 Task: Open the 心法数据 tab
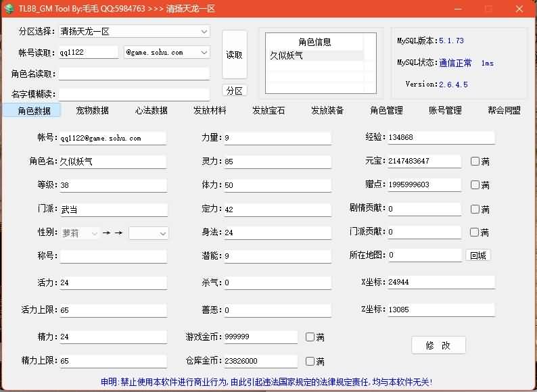click(x=151, y=111)
